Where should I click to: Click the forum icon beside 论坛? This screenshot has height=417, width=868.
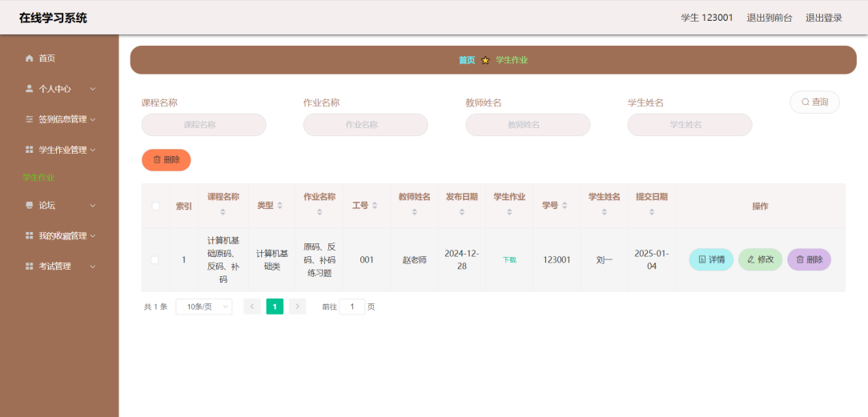[x=30, y=206]
